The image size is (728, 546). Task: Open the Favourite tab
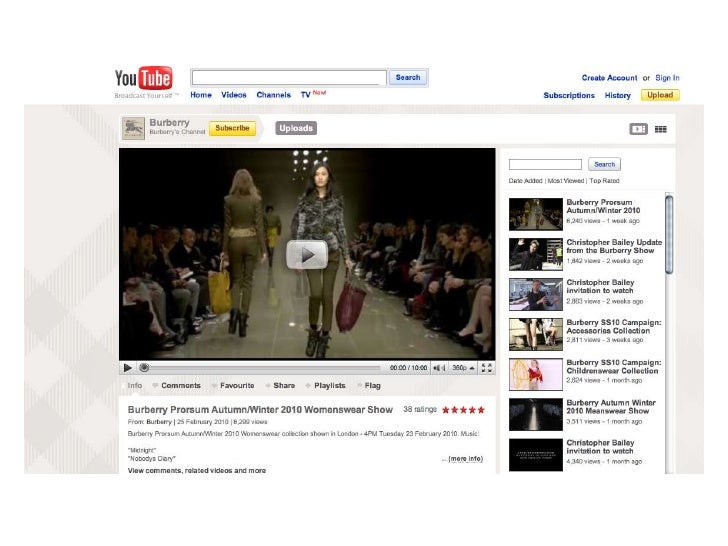pyautogui.click(x=237, y=385)
